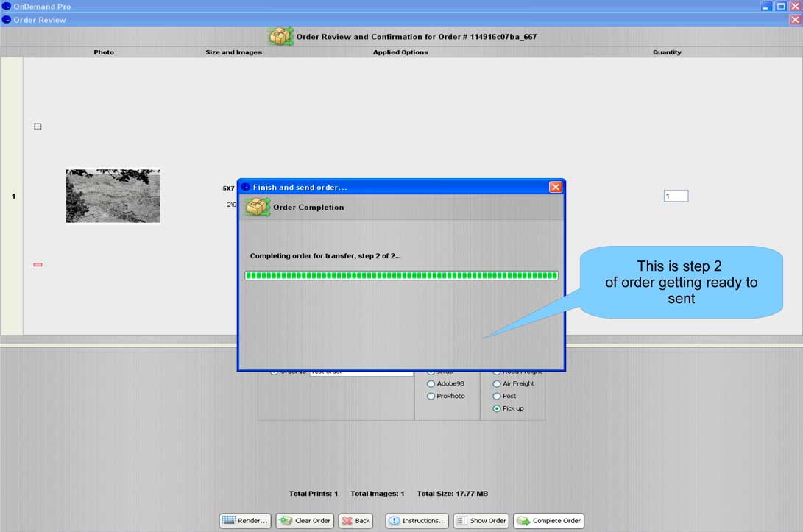Select the ProPhoto color profile option
This screenshot has height=532, width=803.
coord(431,396)
